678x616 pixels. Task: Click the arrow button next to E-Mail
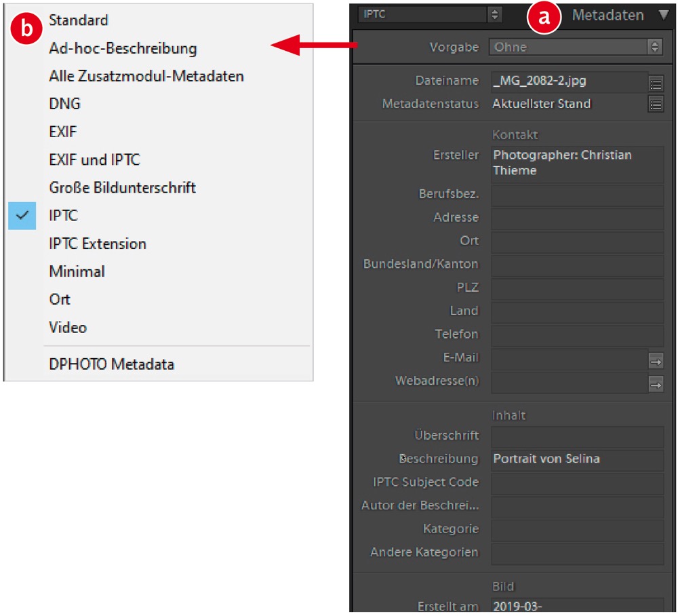[x=656, y=361]
